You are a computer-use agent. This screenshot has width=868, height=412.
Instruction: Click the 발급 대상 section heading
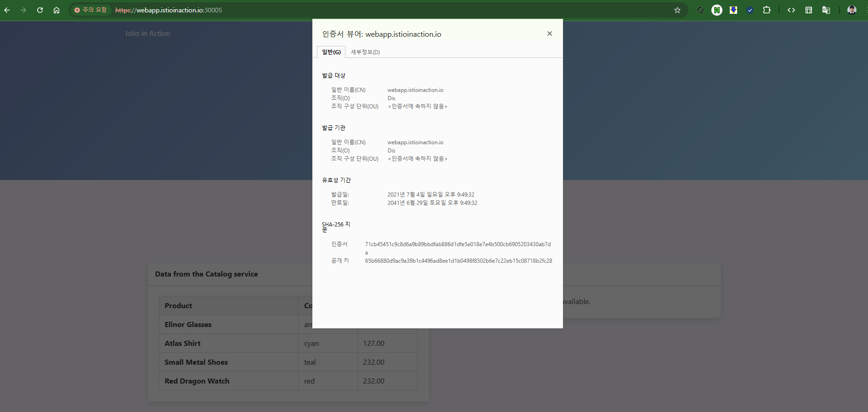pyautogui.click(x=333, y=75)
